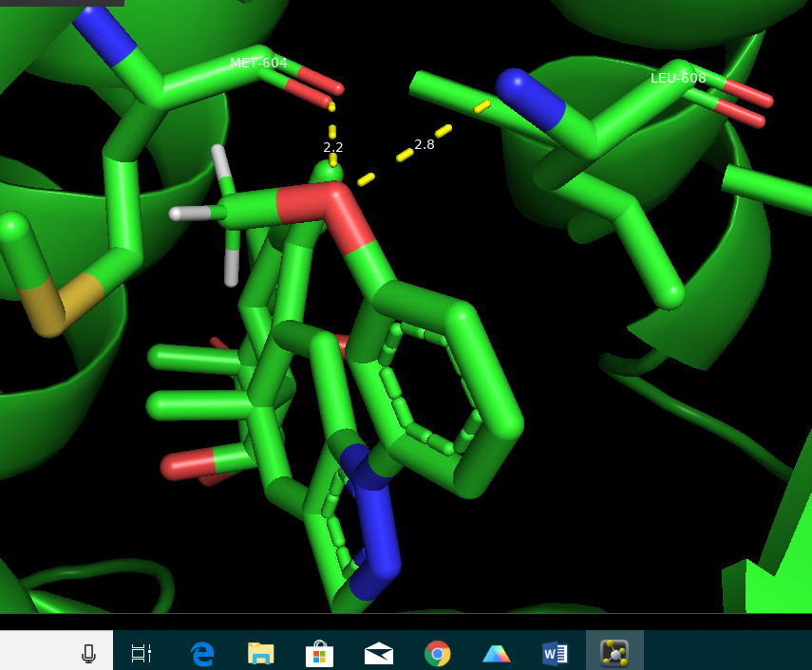Select the 2.2 distance measurement label

(x=333, y=147)
